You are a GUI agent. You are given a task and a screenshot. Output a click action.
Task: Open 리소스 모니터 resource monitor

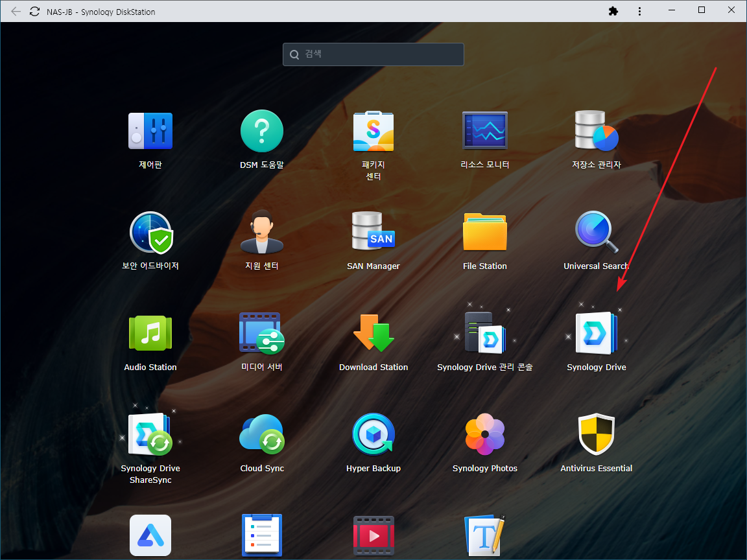point(485,130)
